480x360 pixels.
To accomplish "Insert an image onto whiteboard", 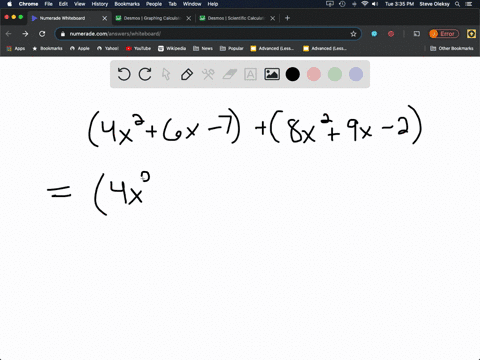I will [272, 74].
